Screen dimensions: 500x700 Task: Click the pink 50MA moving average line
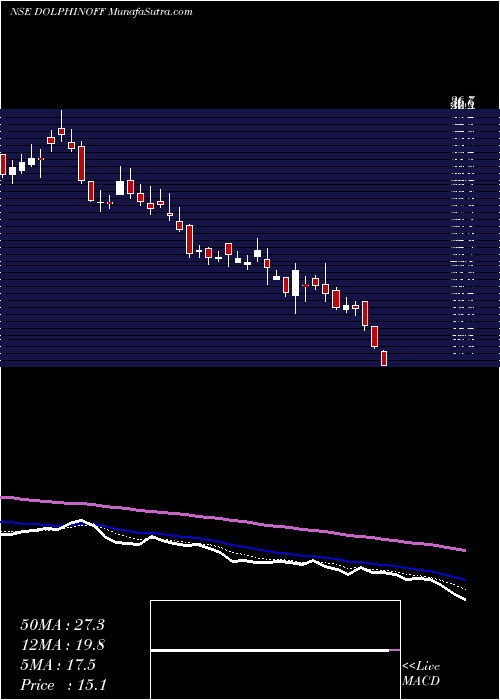pos(232,520)
